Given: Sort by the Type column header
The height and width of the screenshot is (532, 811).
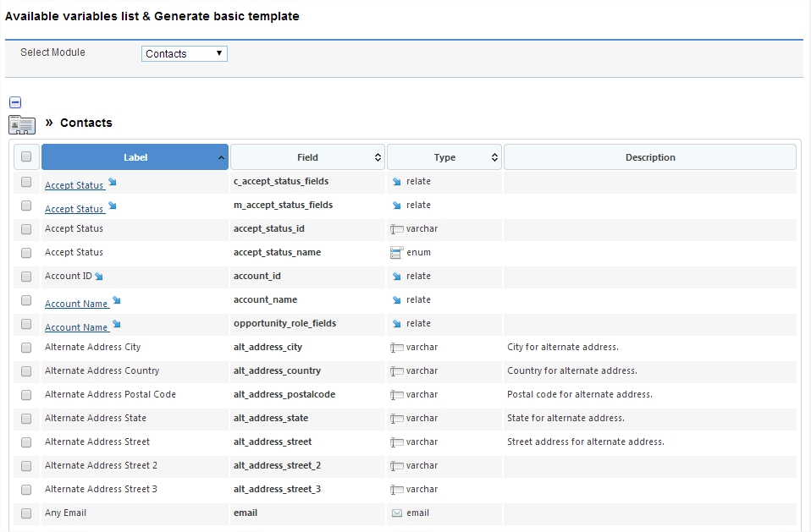Looking at the screenshot, I should [x=444, y=157].
